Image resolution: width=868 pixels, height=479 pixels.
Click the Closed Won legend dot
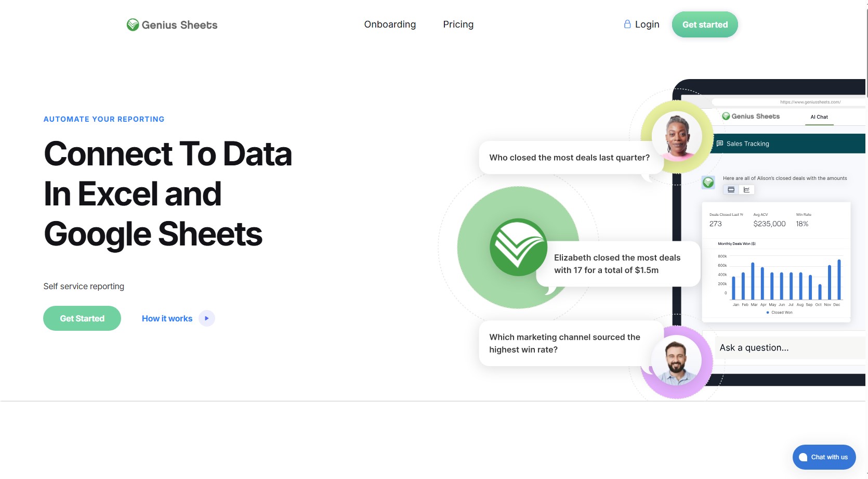(768, 313)
